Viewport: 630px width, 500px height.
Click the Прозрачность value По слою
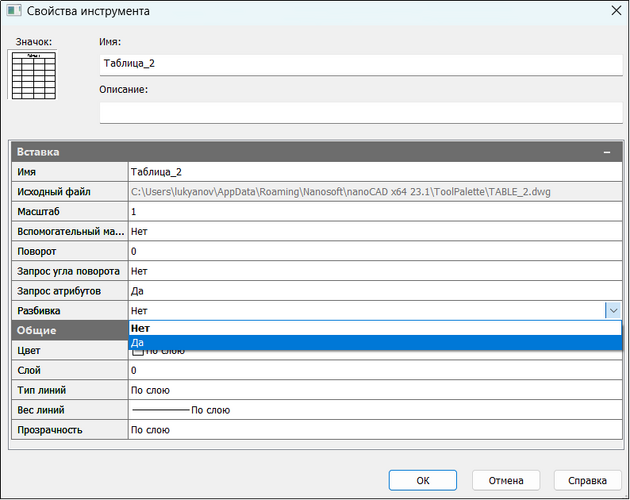click(x=375, y=430)
